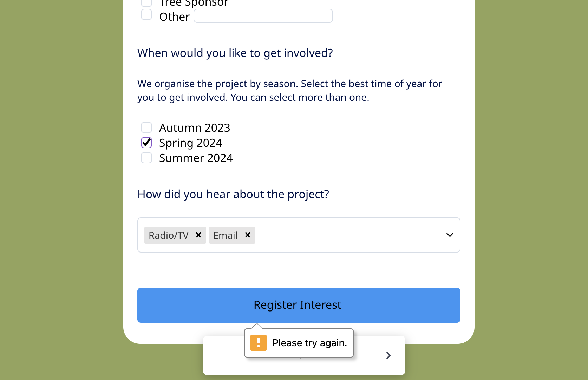Open the white card below the form

tap(304, 355)
